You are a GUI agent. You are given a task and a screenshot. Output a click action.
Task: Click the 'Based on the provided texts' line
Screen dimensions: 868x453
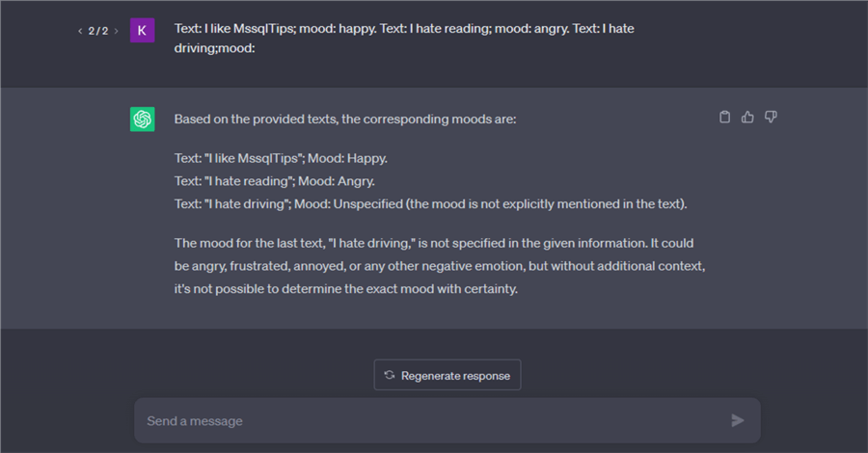345,120
